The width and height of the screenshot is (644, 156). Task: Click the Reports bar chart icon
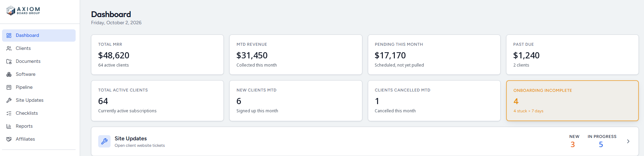tap(9, 126)
